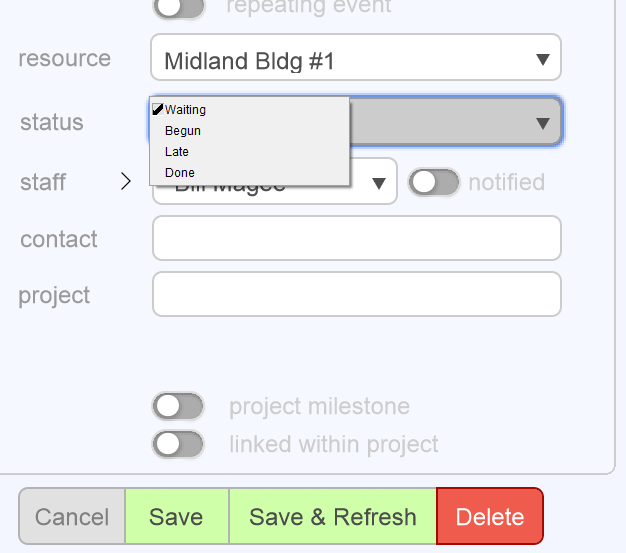Toggle the repeating event switch
This screenshot has width=626, height=553.
point(178,8)
